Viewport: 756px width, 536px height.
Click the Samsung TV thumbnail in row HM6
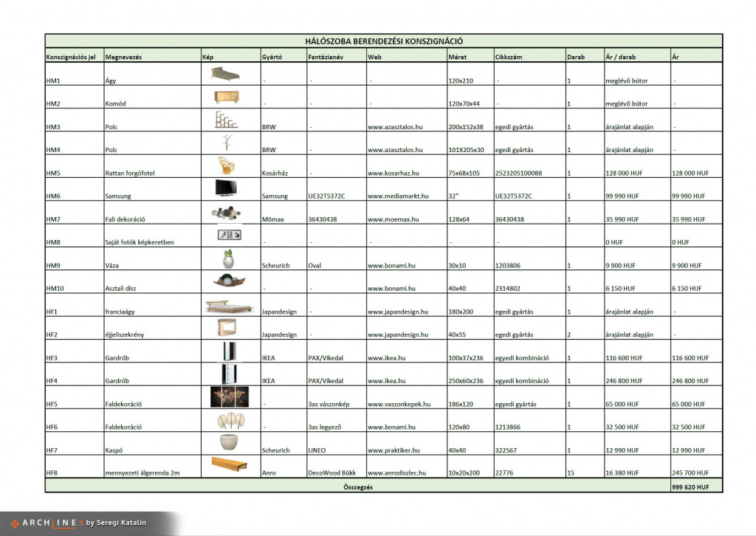coord(226,188)
